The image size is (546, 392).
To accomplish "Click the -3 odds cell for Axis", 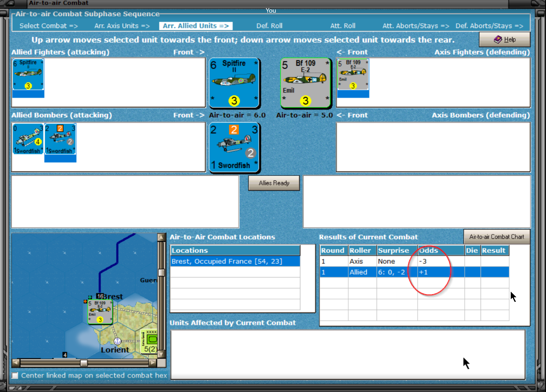I will click(441, 261).
